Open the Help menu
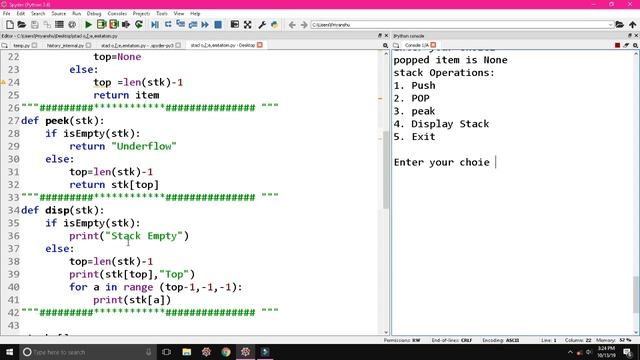The image size is (640, 360). (195, 13)
